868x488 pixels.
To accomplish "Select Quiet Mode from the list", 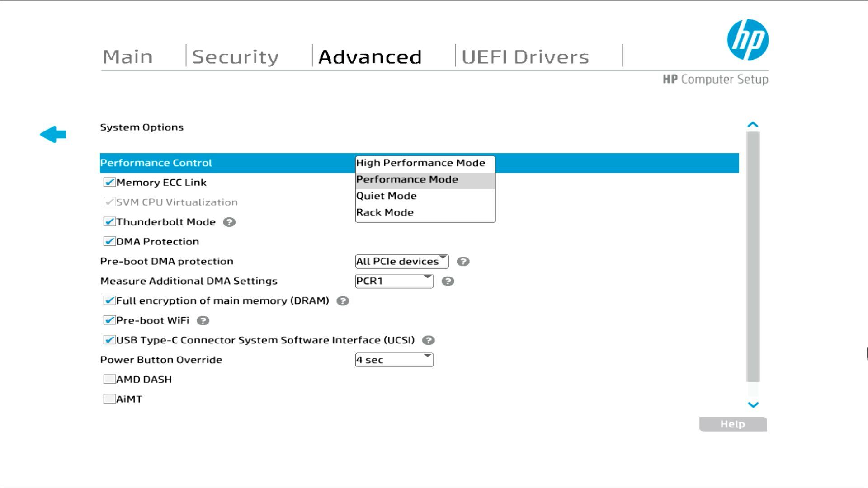I will coord(387,196).
